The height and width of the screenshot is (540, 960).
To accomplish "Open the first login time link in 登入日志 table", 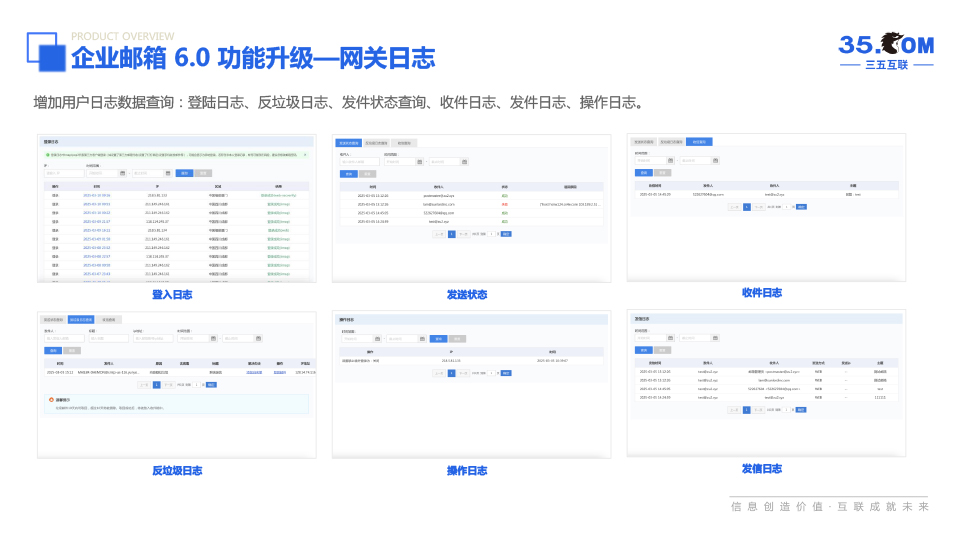I will 96,195.
